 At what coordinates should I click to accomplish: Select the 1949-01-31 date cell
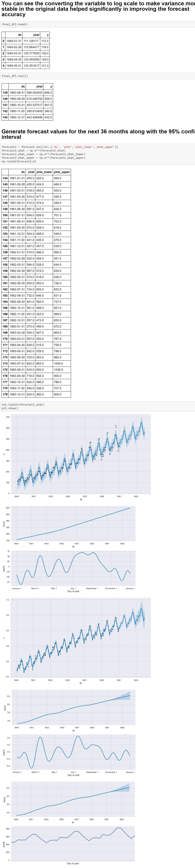pos(14,41)
